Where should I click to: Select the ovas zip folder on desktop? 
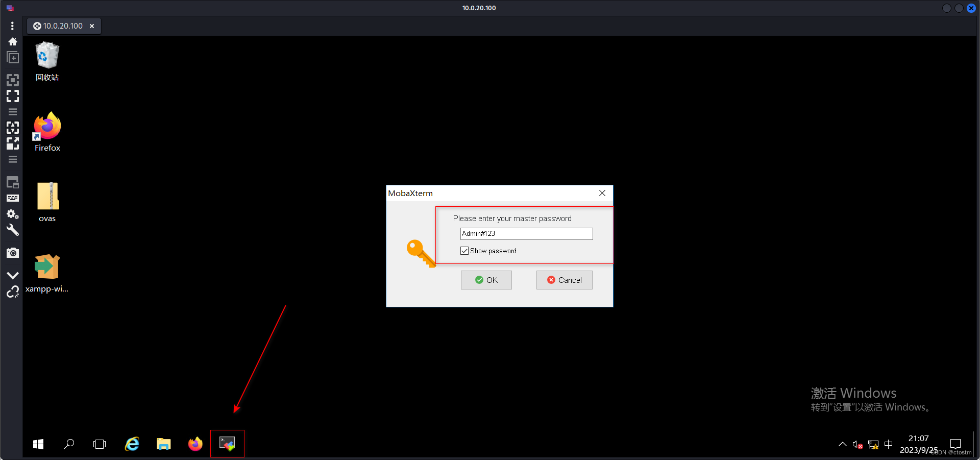[47, 202]
